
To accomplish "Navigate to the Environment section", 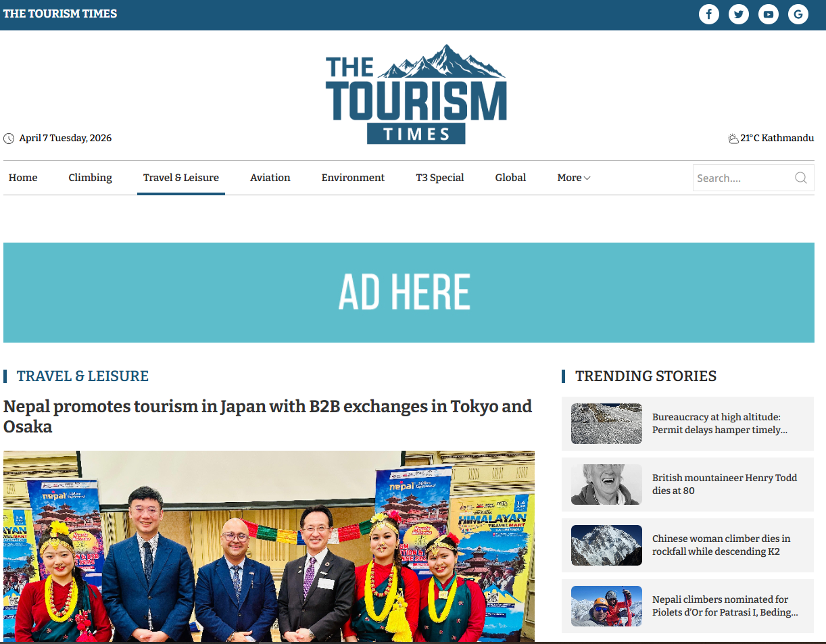I will coord(353,178).
